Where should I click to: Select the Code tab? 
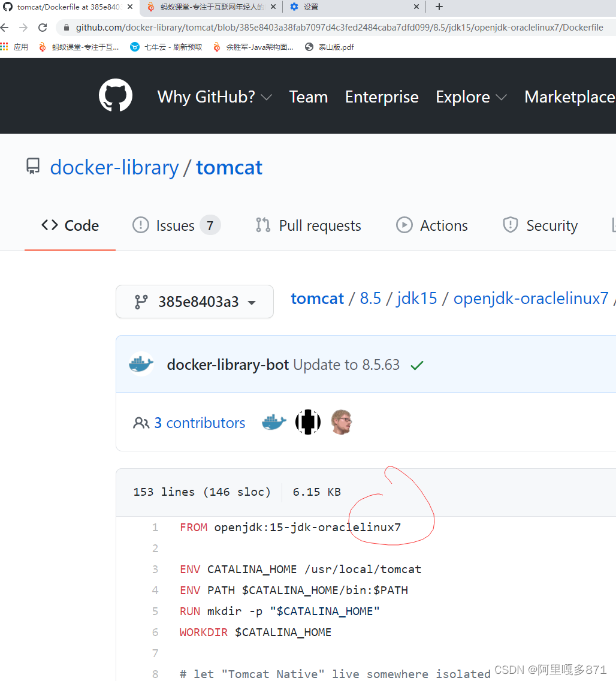pyautogui.click(x=70, y=226)
